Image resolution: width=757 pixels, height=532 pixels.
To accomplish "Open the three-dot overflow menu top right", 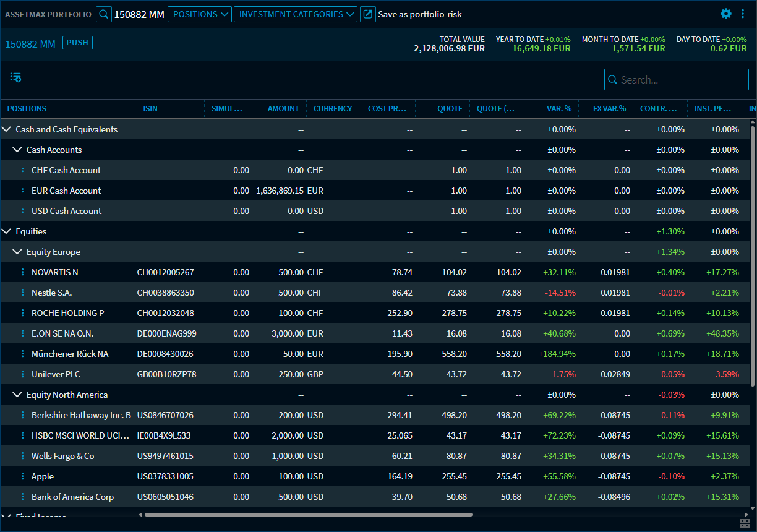I will pyautogui.click(x=743, y=14).
